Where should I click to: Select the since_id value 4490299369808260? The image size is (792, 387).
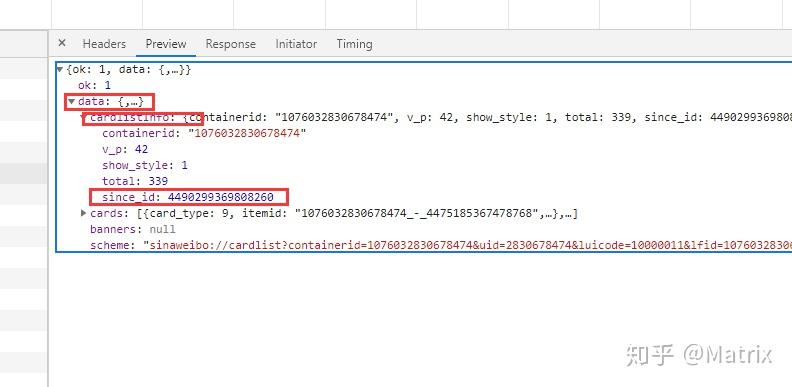tap(221, 197)
